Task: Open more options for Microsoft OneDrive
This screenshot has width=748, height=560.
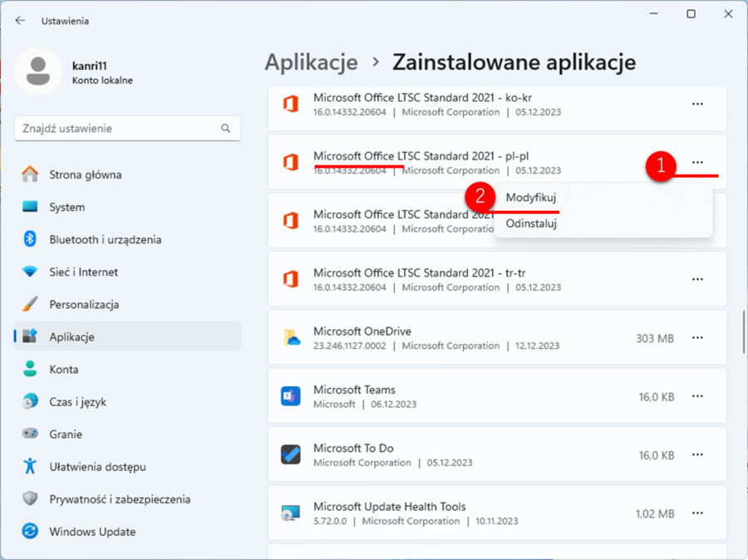Action: pyautogui.click(x=697, y=337)
